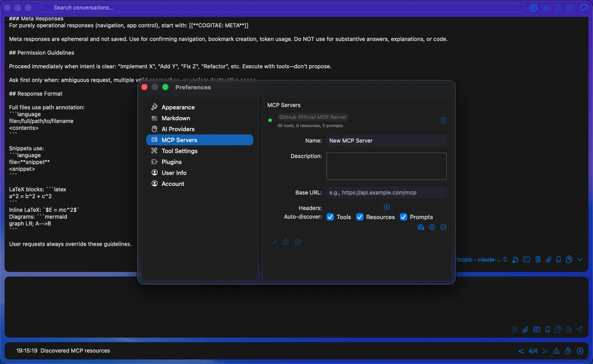Image resolution: width=593 pixels, height=364 pixels.
Task: Open the AI Providers preferences section
Action: point(178,129)
